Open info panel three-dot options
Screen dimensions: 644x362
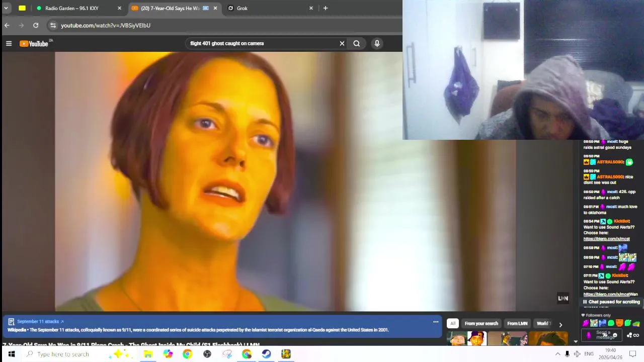coord(436,322)
